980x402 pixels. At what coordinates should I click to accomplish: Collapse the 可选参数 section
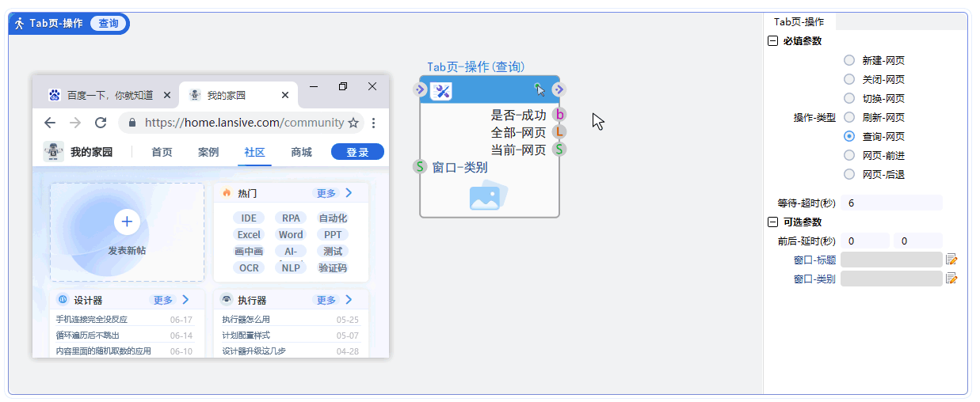pos(773,222)
